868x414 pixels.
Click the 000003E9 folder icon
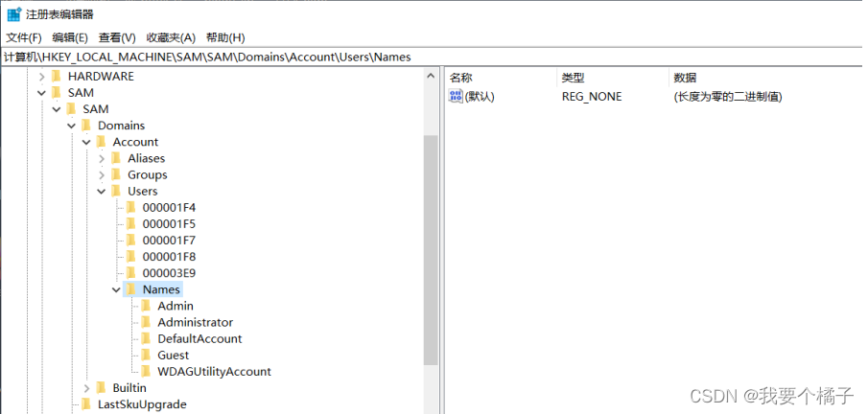(x=130, y=273)
